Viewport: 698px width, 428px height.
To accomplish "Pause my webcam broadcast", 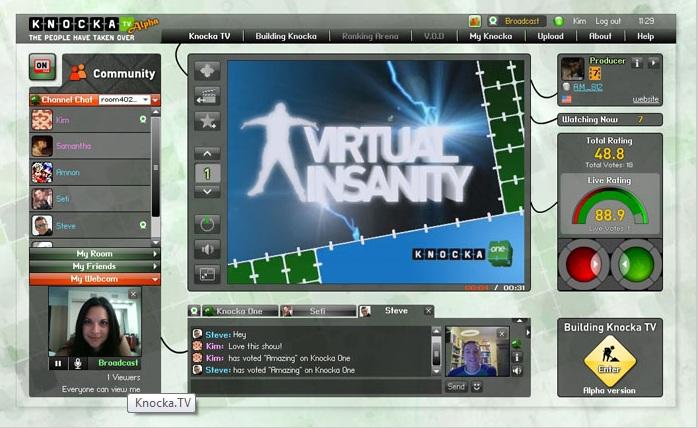I will (58, 363).
